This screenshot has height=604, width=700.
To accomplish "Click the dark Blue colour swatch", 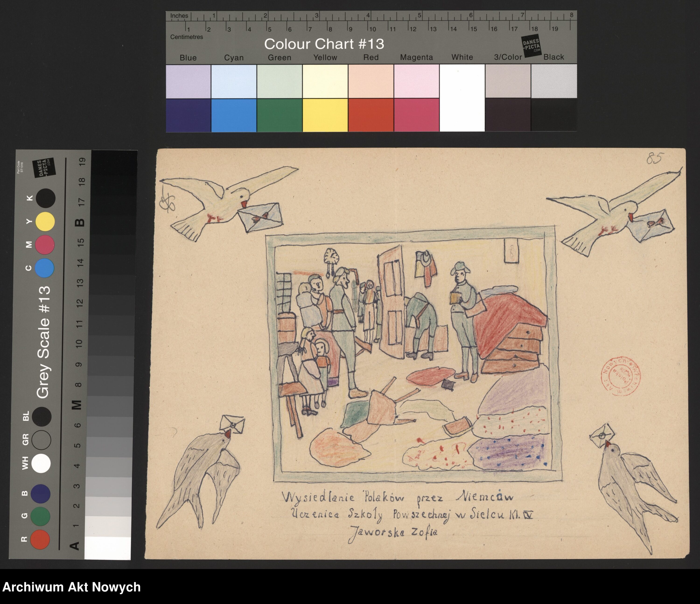I will point(188,115).
